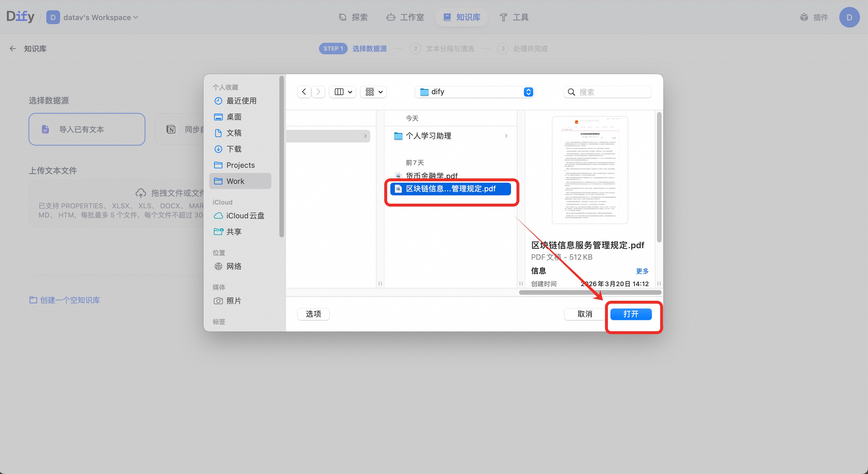Click 更多 link in file info
This screenshot has height=474, width=868.
(x=642, y=271)
